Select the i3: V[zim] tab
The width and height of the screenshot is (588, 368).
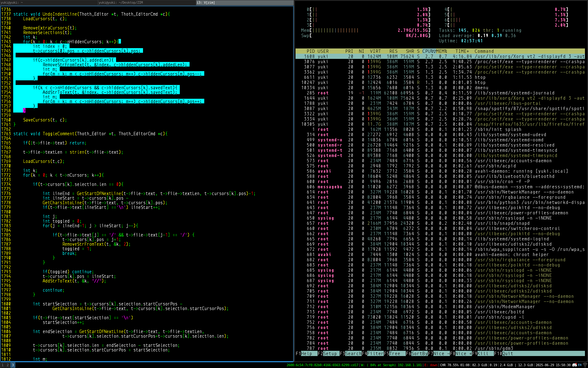point(245,2)
